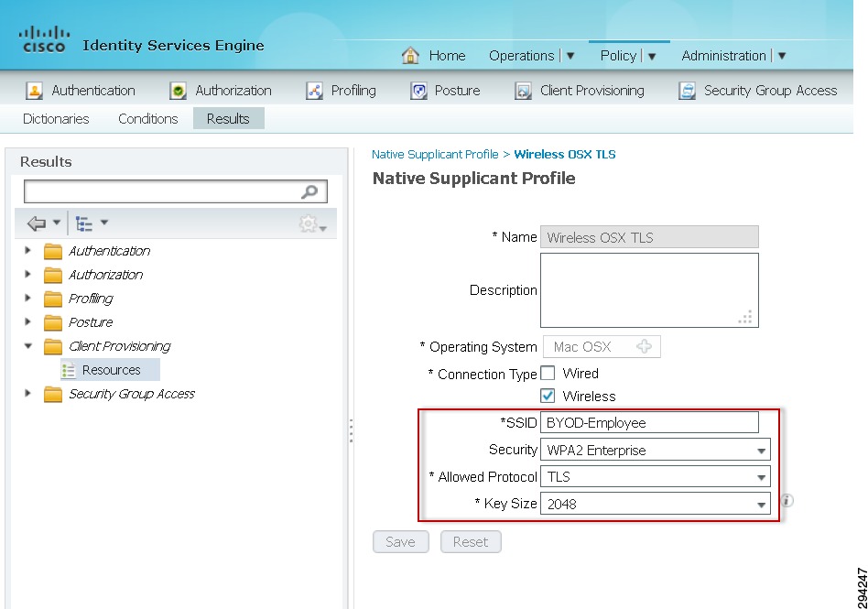Open the Authentication policy tab
Viewport: 868px width, 609px height.
93,91
